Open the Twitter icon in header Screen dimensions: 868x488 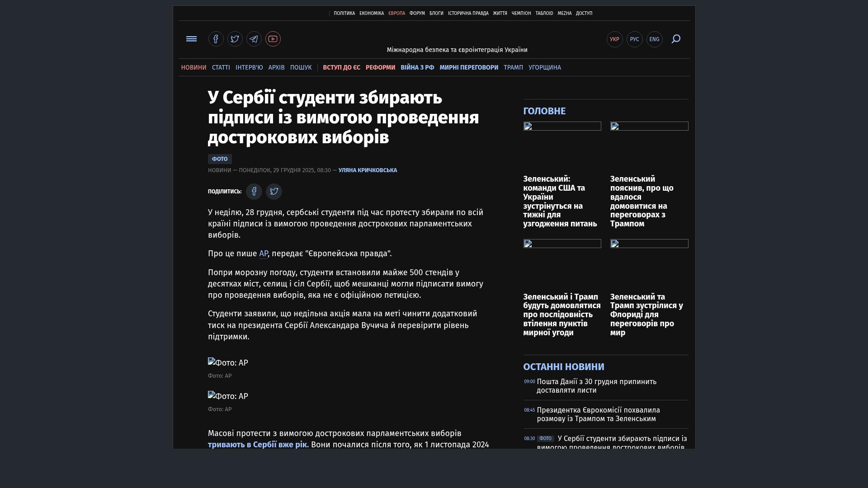pos(235,39)
